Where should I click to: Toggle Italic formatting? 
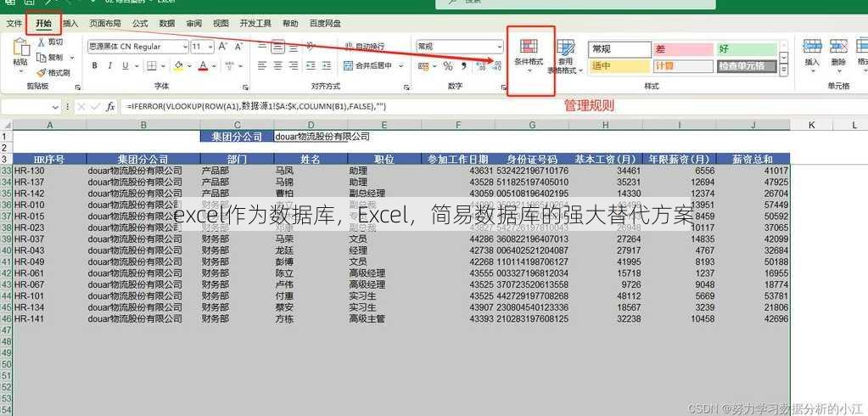pos(109,66)
